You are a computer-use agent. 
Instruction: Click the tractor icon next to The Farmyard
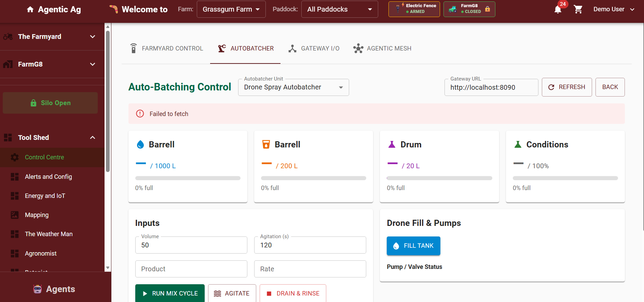[x=8, y=37]
